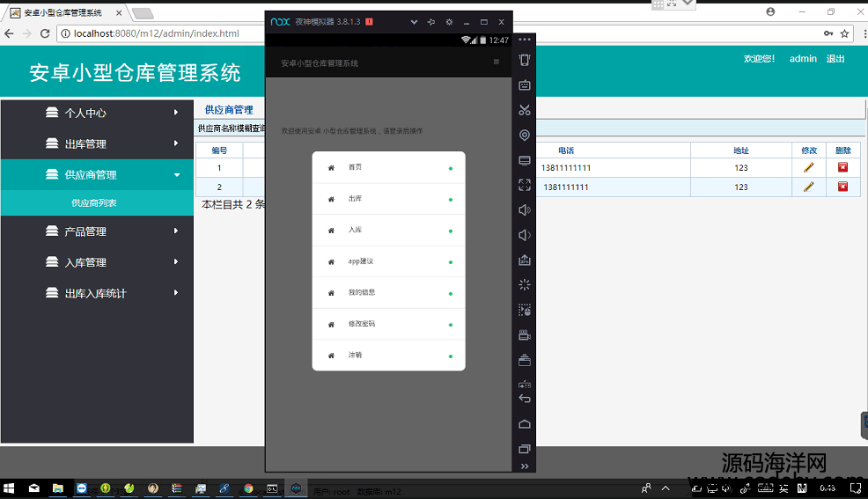
Task: Click red delete icon for supplier row 2
Action: 842,187
